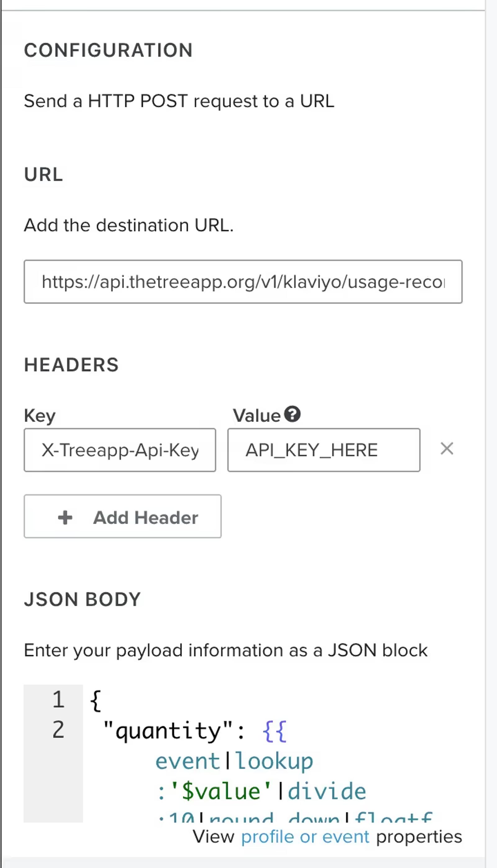
Task: Click the X-Treeapp-Api-Key key field
Action: click(x=120, y=450)
